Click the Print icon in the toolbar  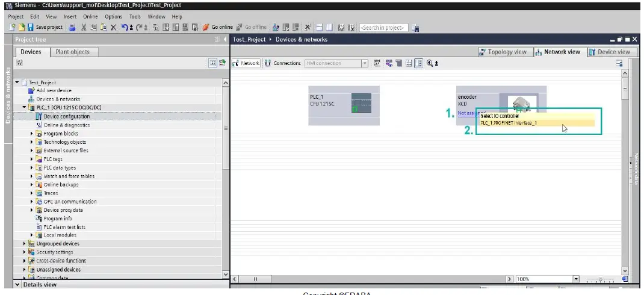[x=72, y=27]
